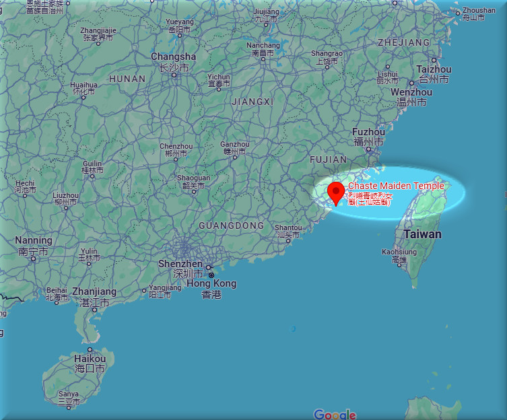
Task: Click the Shantou city label
Action: click(x=288, y=228)
